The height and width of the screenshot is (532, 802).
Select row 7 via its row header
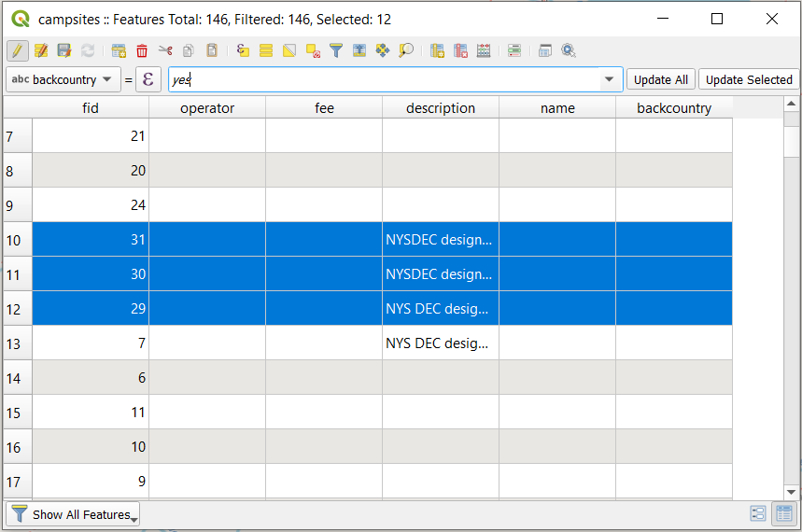click(18, 136)
